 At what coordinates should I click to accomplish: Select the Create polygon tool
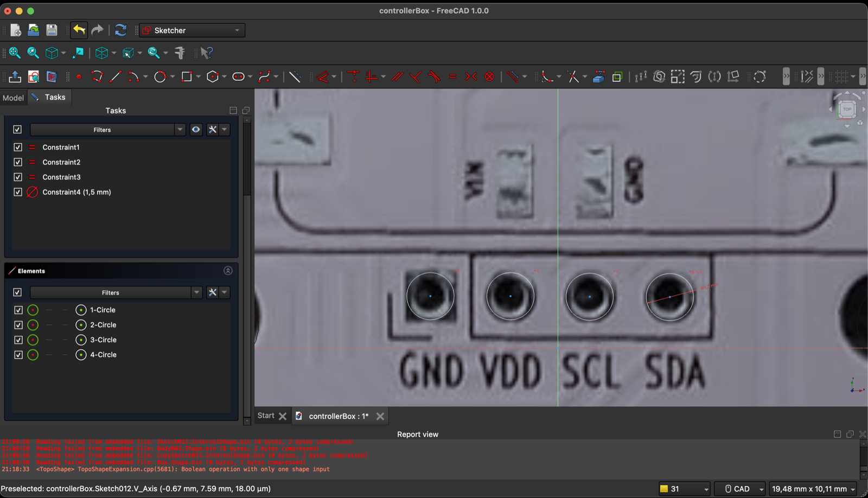212,76
